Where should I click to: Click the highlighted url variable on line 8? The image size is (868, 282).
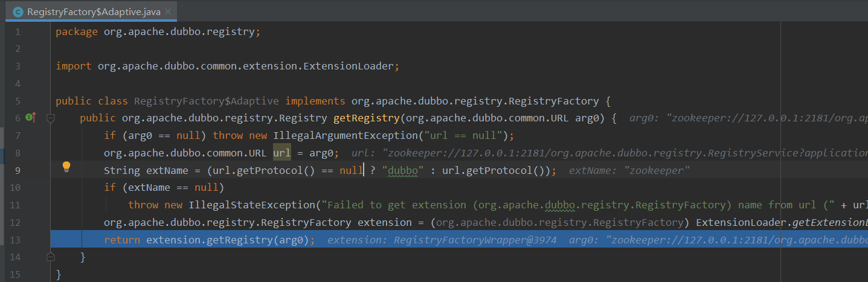(x=281, y=153)
